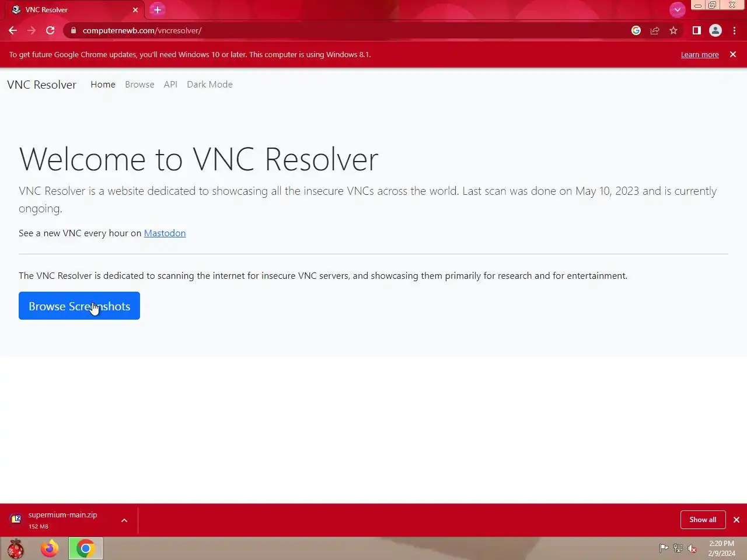Viewport: 747px width, 560px height.
Task: Click the address bar URL
Action: pyautogui.click(x=142, y=30)
